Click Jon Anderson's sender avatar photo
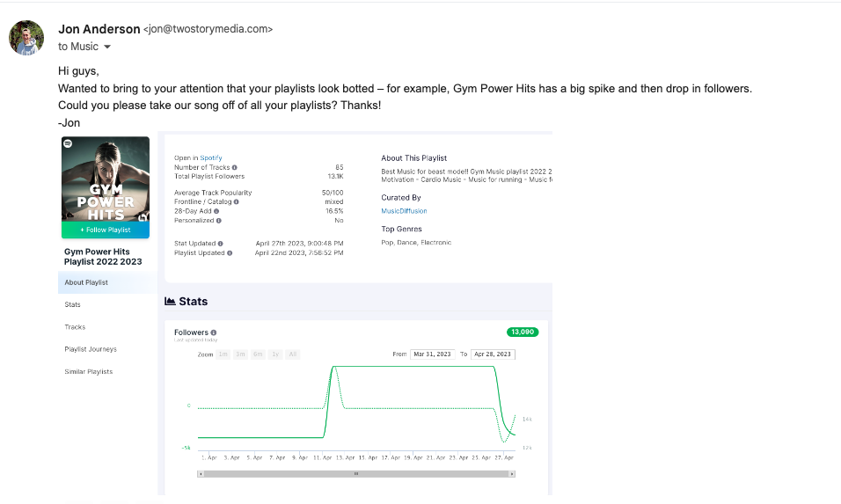The height and width of the screenshot is (504, 841). [26, 38]
